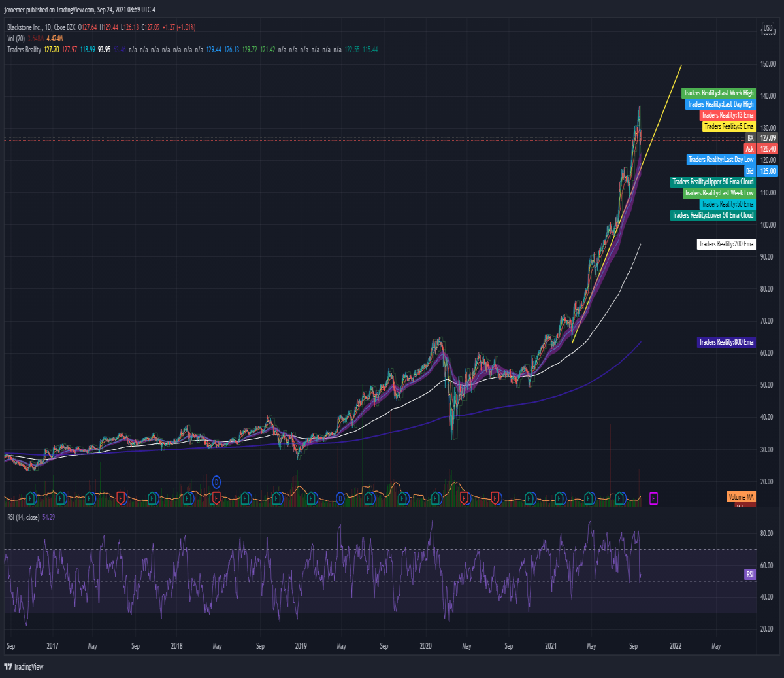Select the Traders Reality indicator legend
This screenshot has width=784, height=678.
pyautogui.click(x=24, y=50)
